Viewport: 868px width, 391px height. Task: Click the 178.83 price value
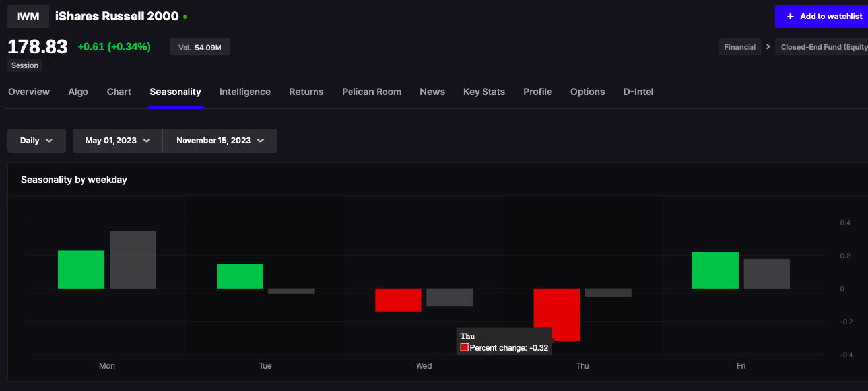click(38, 46)
